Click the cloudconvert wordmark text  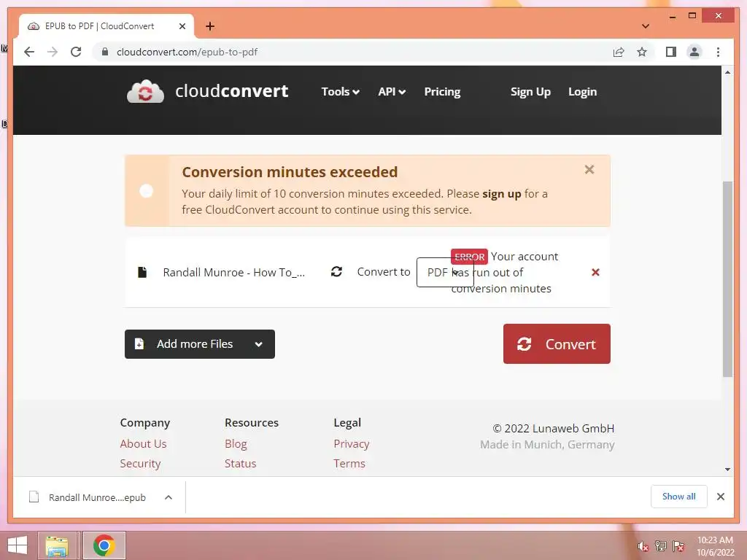(x=231, y=91)
